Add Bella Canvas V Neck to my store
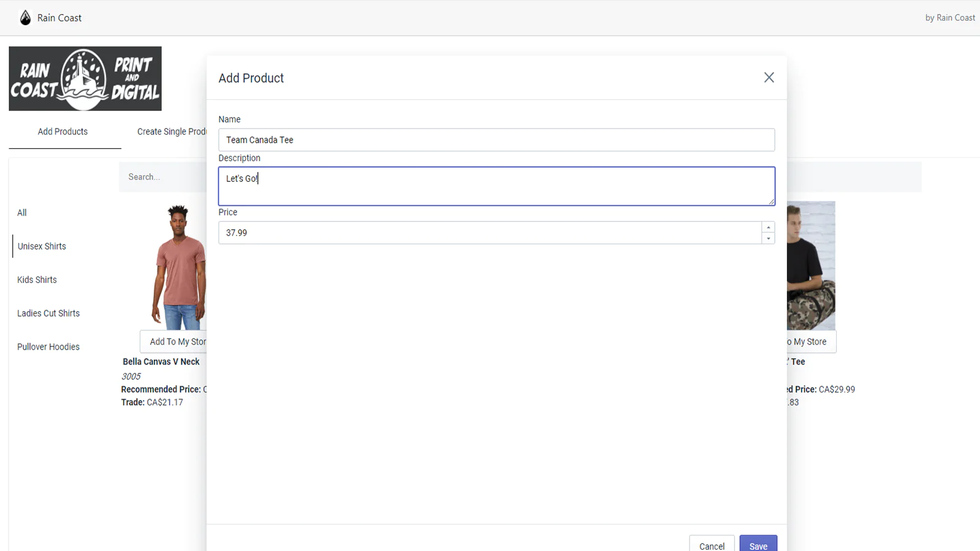This screenshot has height=551, width=980. 173,342
